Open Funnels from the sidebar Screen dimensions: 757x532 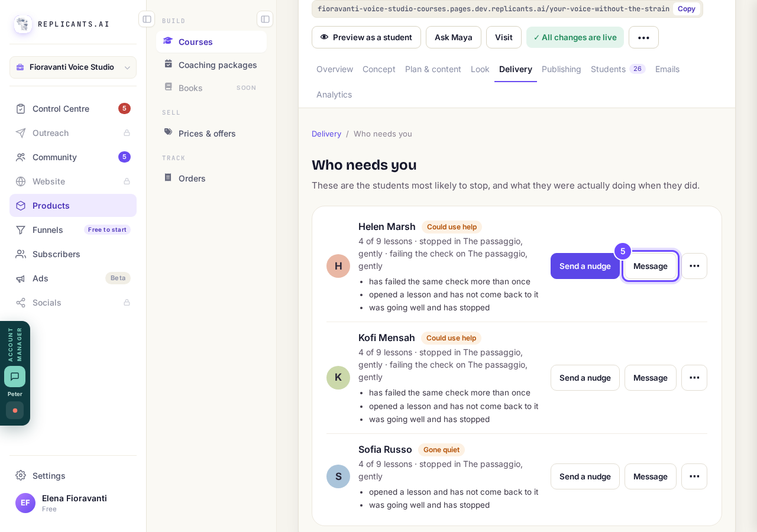[73, 230]
